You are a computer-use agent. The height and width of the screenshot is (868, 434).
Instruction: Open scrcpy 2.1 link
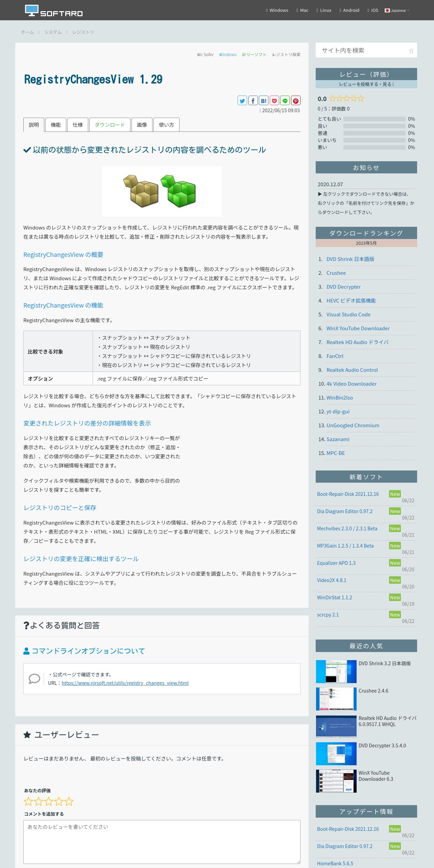[328, 614]
